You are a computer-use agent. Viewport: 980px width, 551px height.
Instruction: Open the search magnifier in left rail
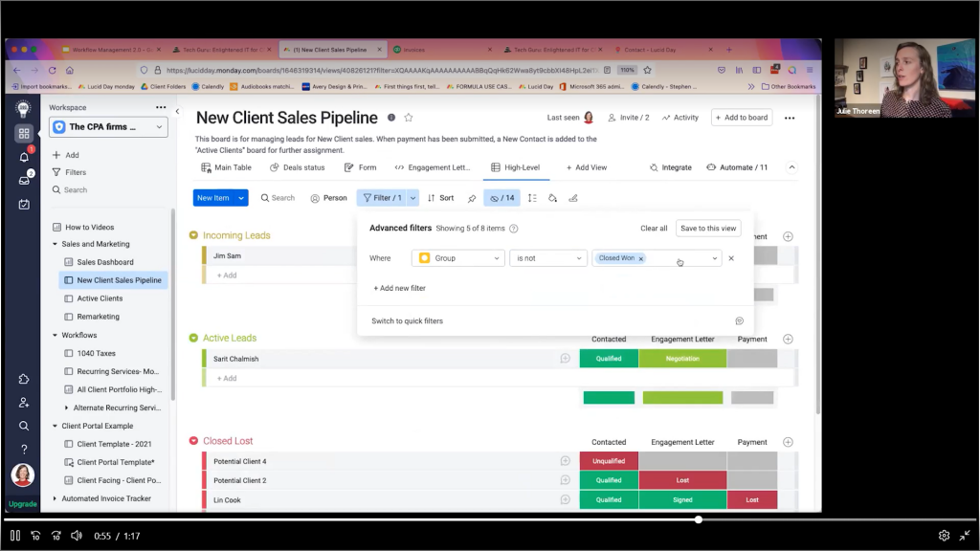(24, 426)
